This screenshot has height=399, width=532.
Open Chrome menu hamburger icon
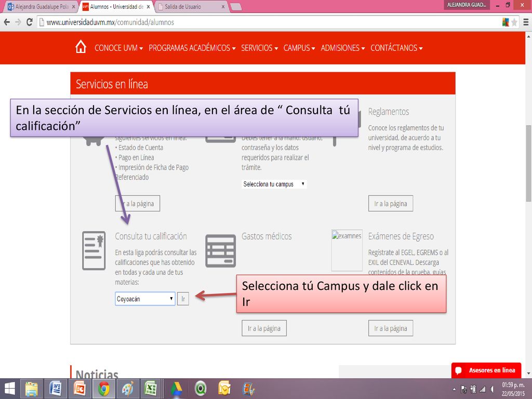point(526,22)
